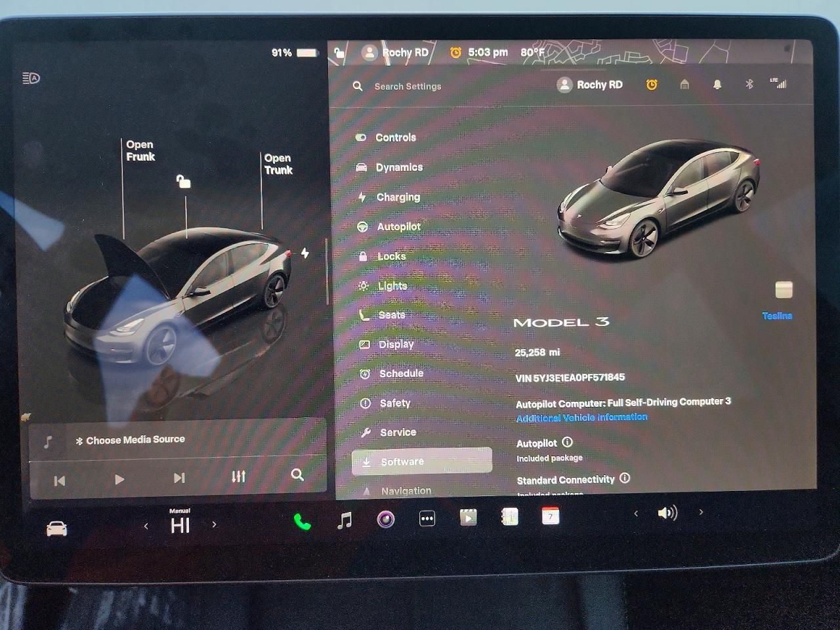Open the Additional Vehicle Information link

click(x=581, y=417)
